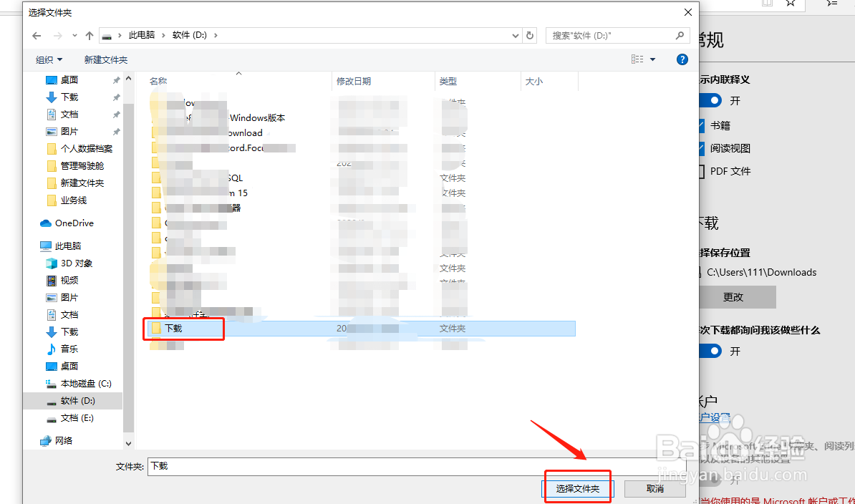This screenshot has width=855, height=504.
Task: Select 桌面 in quick access
Action: pyautogui.click(x=69, y=80)
